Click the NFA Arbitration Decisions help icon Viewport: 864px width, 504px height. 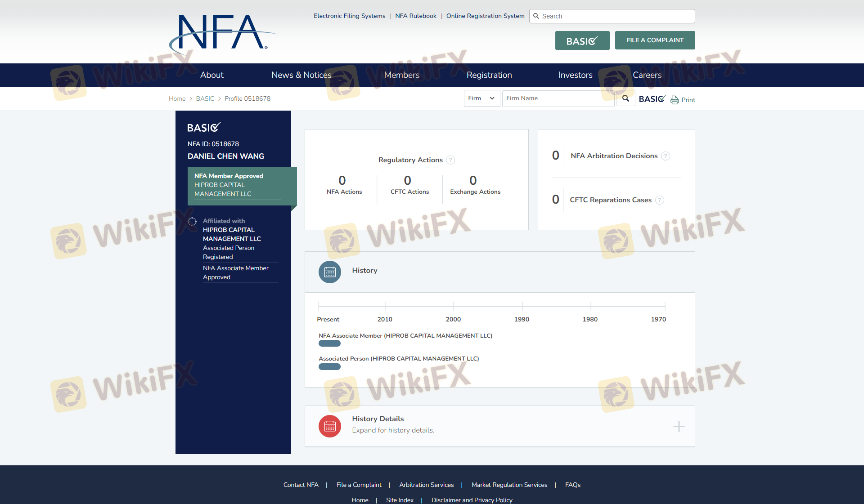pos(666,156)
